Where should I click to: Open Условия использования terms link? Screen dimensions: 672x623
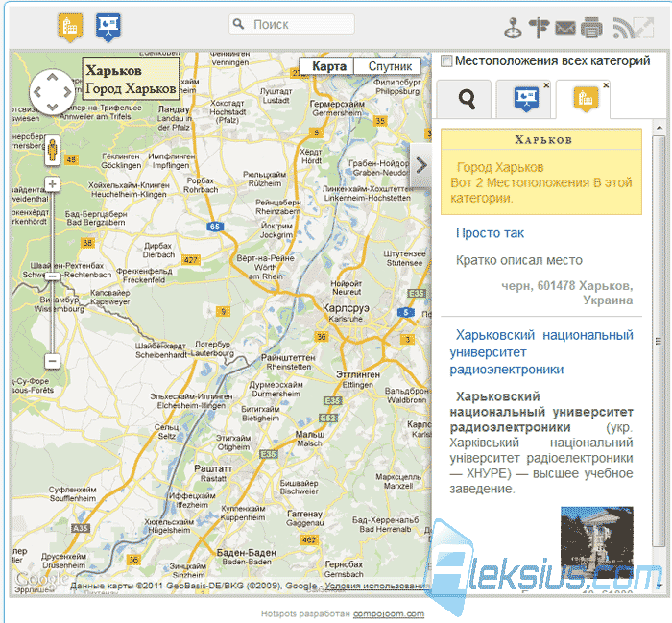tap(376, 586)
